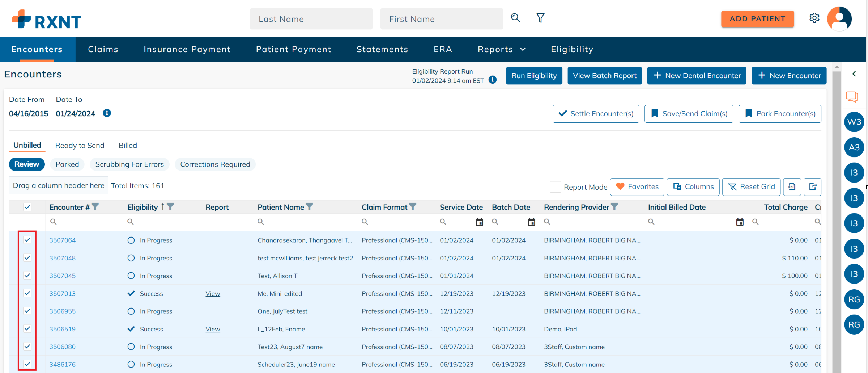Viewport: 868px width, 373px height.
Task: Click info icon beside Eligibility Report Run
Action: [492, 80]
